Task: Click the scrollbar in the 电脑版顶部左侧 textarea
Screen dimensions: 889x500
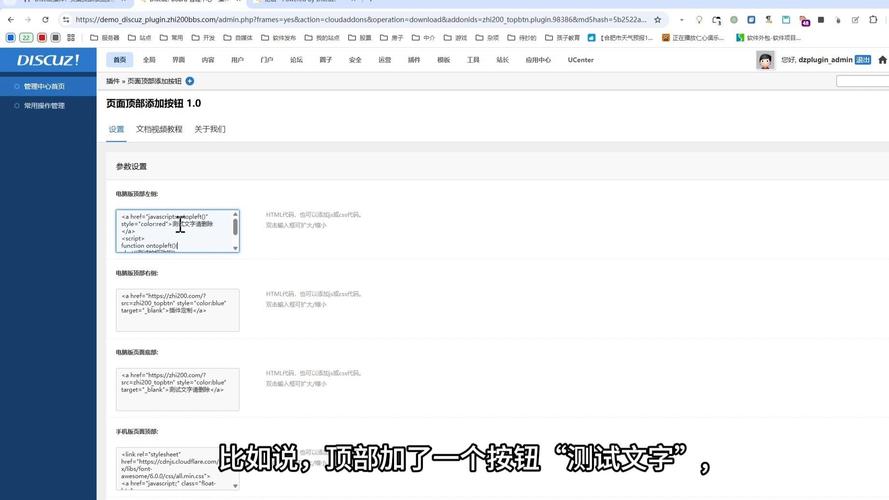Action: [236, 227]
